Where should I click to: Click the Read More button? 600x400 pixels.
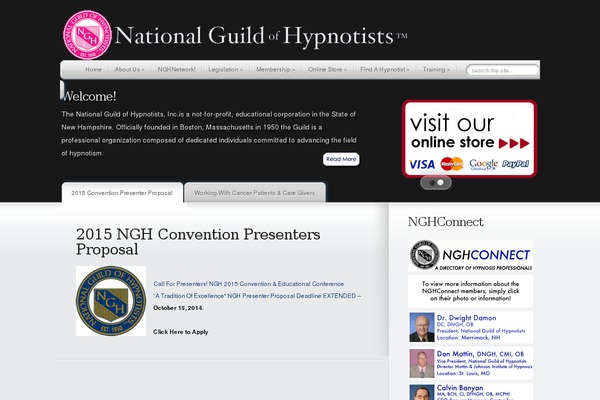[x=341, y=159]
